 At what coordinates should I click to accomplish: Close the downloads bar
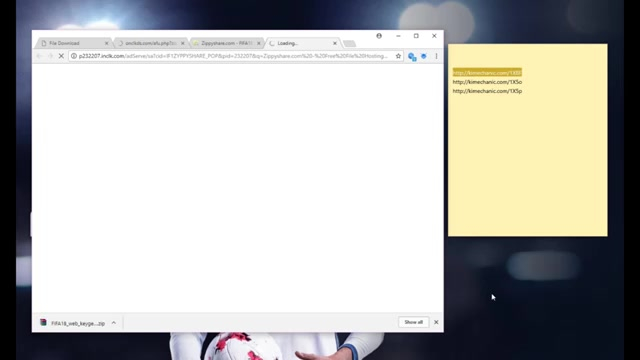point(436,322)
